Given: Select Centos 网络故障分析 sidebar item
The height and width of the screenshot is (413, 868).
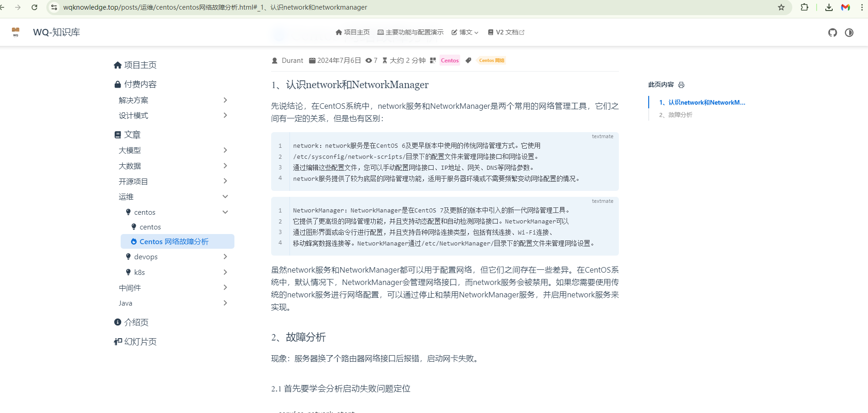Looking at the screenshot, I should [177, 241].
